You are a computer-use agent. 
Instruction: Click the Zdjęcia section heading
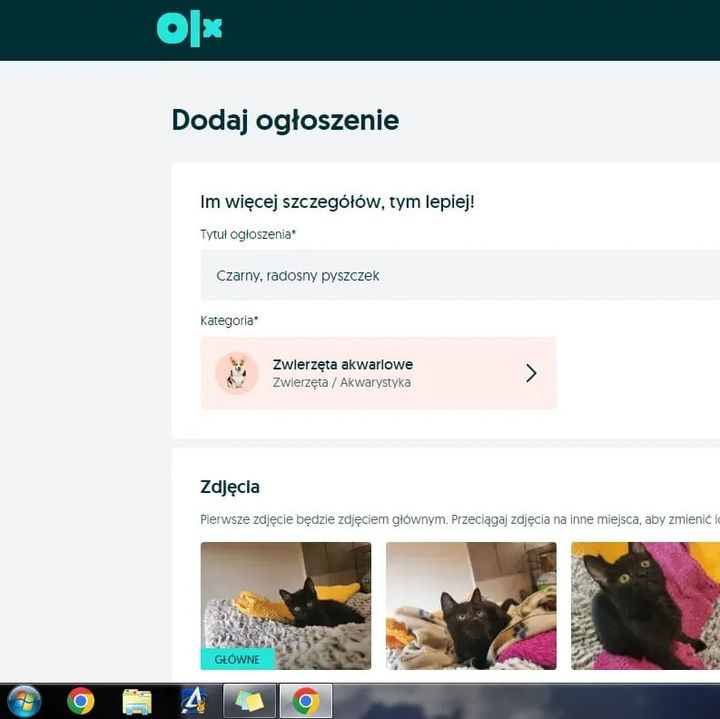point(230,487)
